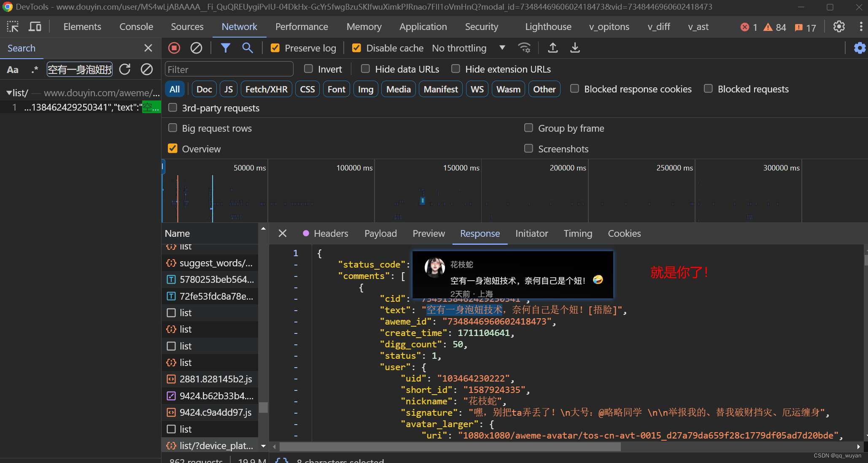This screenshot has height=463, width=868.
Task: Open network conditions wifi icon
Action: (x=524, y=48)
